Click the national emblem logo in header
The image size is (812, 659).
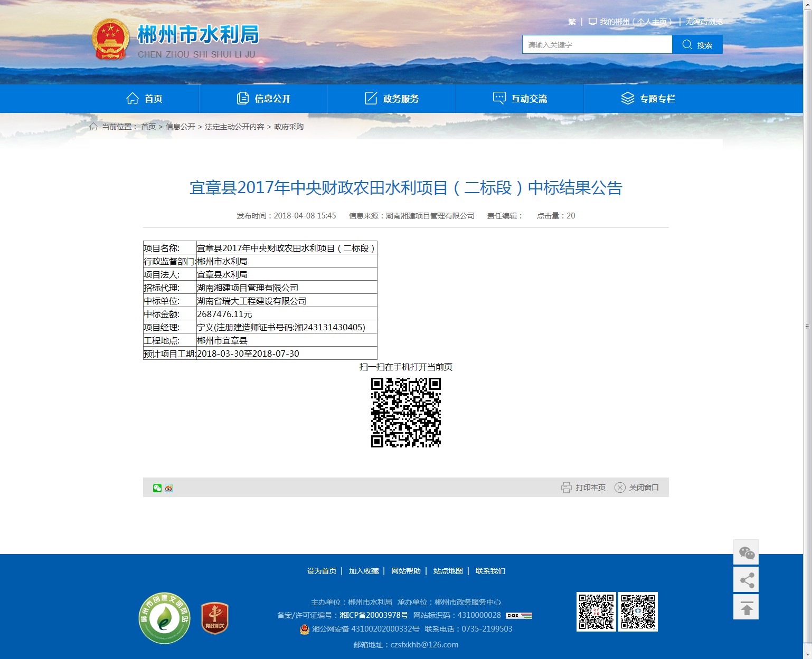point(110,40)
